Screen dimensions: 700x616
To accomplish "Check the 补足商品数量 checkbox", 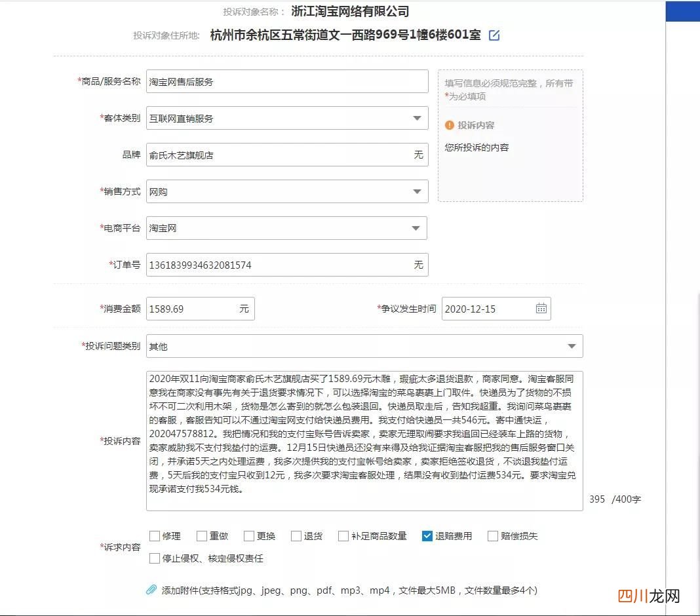I will tap(343, 535).
